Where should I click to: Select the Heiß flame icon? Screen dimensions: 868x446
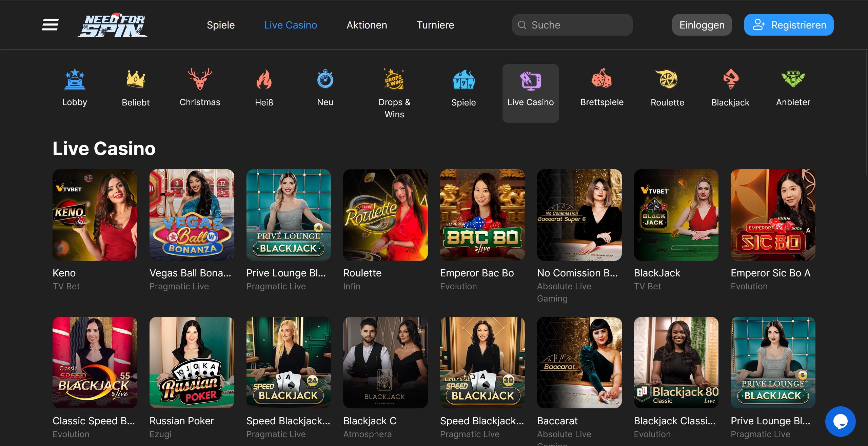pos(264,79)
